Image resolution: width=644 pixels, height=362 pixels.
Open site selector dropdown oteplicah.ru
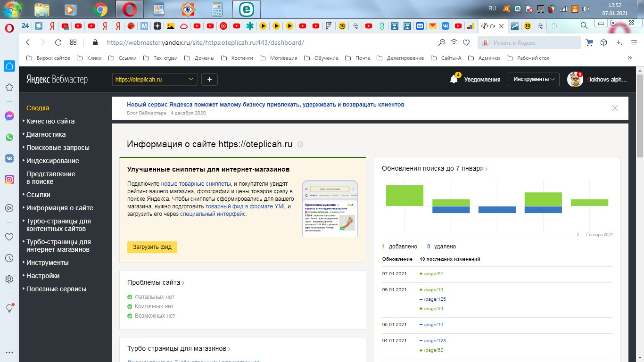(154, 79)
